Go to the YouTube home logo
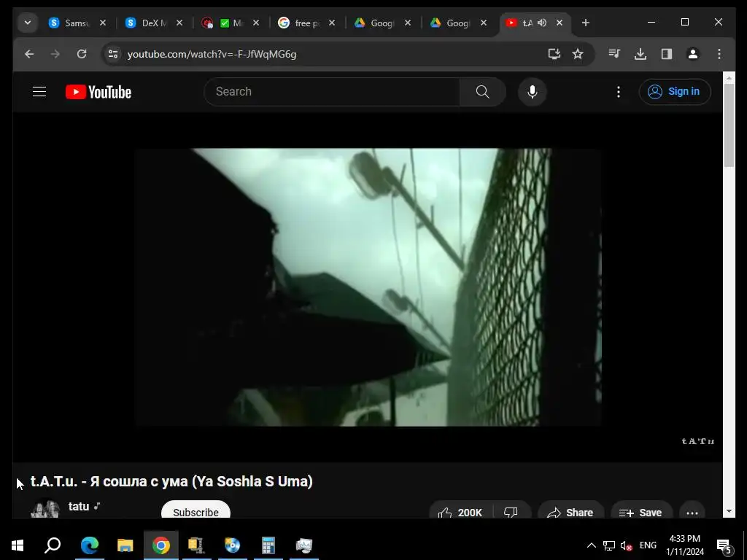The width and height of the screenshot is (747, 560). click(98, 92)
